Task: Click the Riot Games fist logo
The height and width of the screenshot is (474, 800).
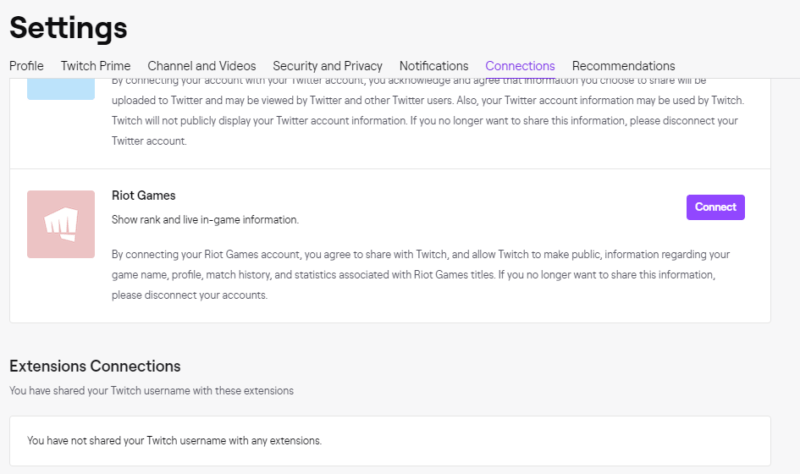Action: pos(61,224)
